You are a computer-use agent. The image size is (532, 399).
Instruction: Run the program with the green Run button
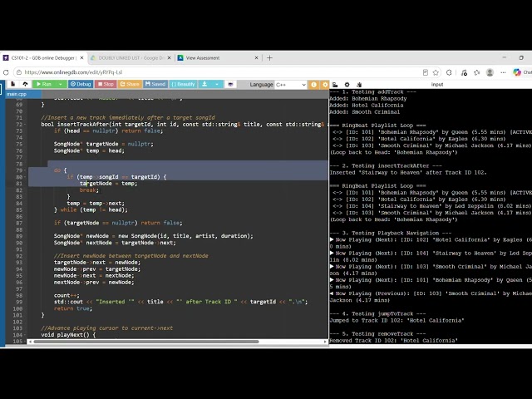click(x=43, y=84)
